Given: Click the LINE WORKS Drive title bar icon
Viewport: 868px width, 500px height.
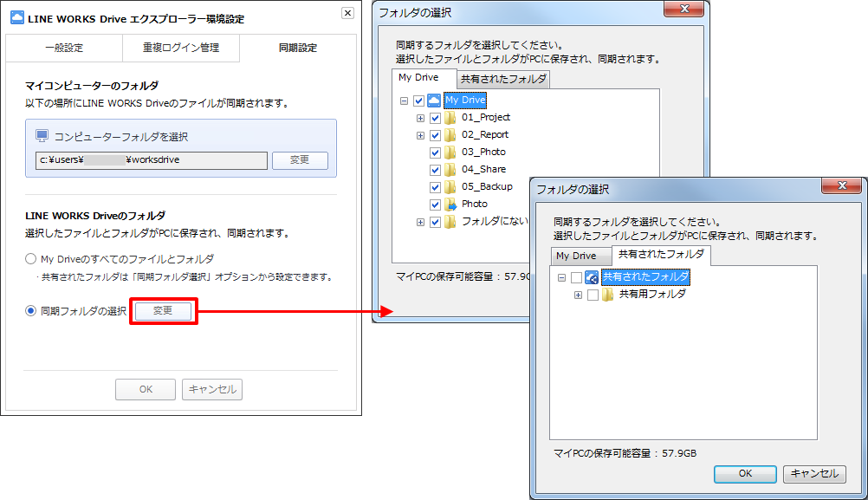Looking at the screenshot, I should [x=16, y=14].
